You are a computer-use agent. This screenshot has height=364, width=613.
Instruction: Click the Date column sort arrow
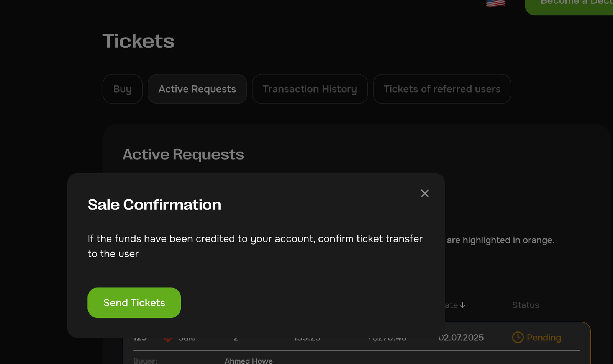pyautogui.click(x=463, y=305)
